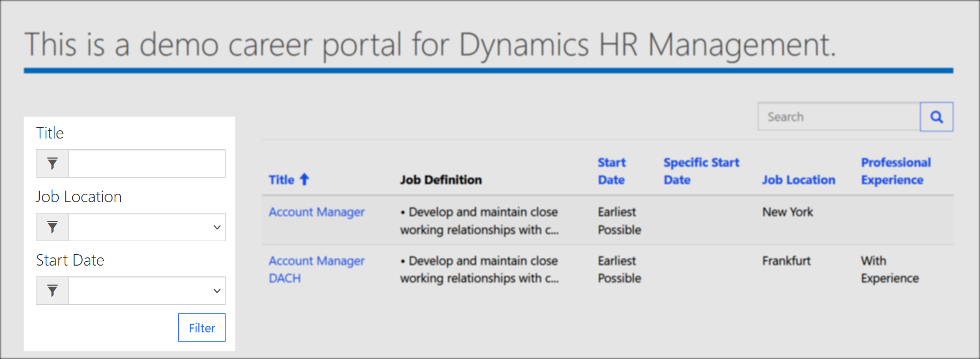Click the funnel icon beside Start Date
The height and width of the screenshot is (359, 980).
coord(52,291)
